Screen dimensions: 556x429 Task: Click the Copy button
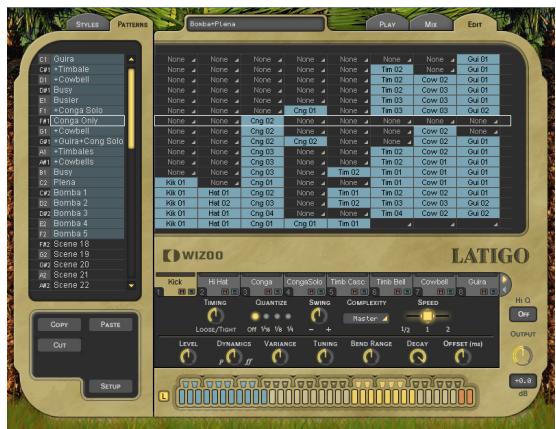59,324
